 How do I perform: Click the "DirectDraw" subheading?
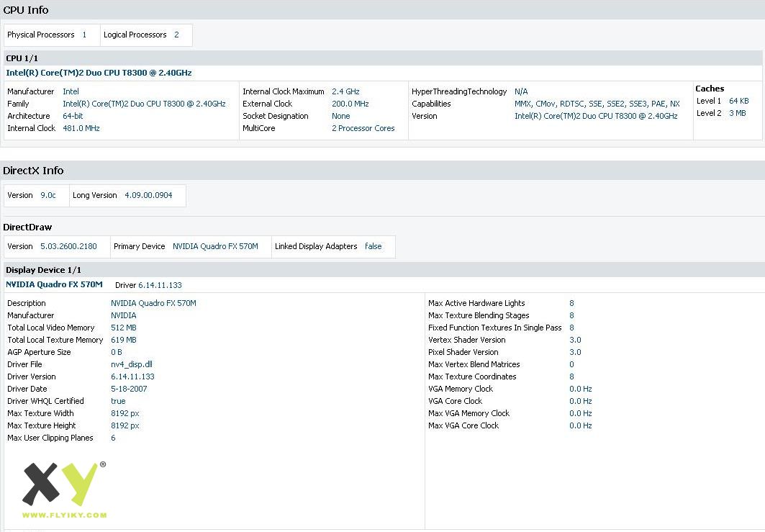(x=27, y=227)
